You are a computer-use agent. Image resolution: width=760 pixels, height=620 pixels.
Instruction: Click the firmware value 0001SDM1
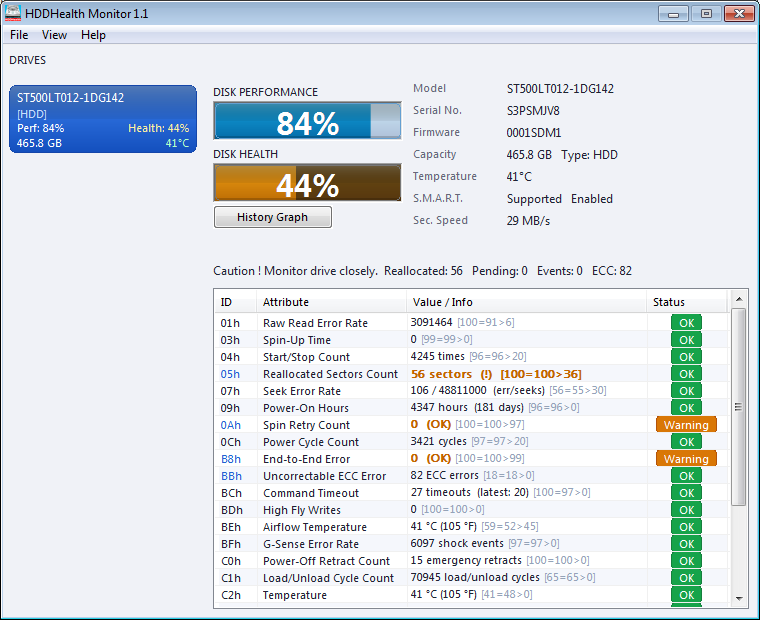(x=534, y=132)
